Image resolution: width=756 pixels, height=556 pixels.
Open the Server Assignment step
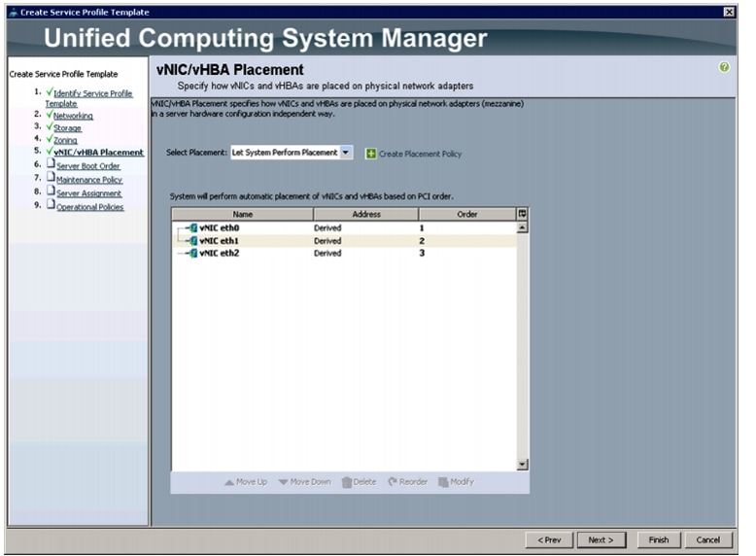pyautogui.click(x=88, y=193)
